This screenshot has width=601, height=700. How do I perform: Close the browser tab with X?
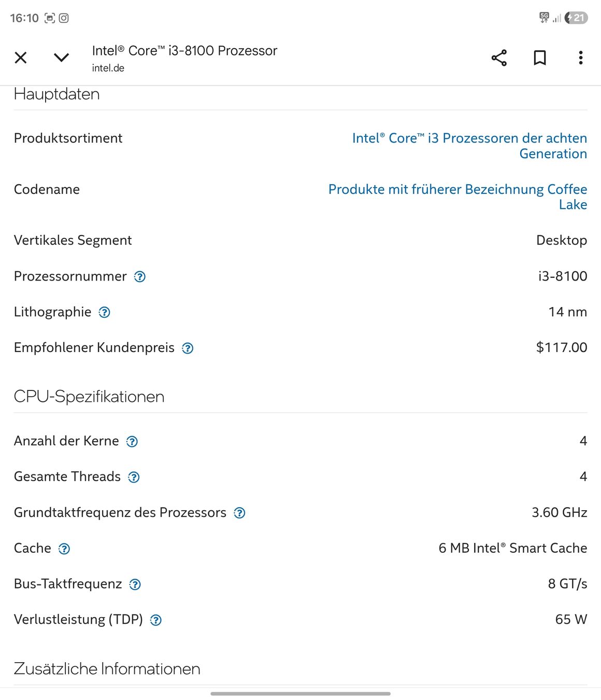[x=21, y=58]
